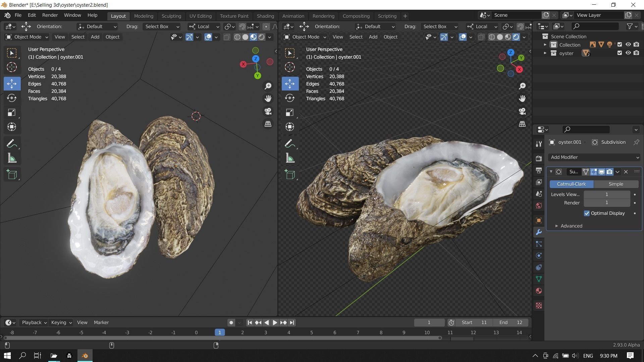This screenshot has width=644, height=362.
Task: Open the outliner filter funnel
Action: tap(630, 26)
